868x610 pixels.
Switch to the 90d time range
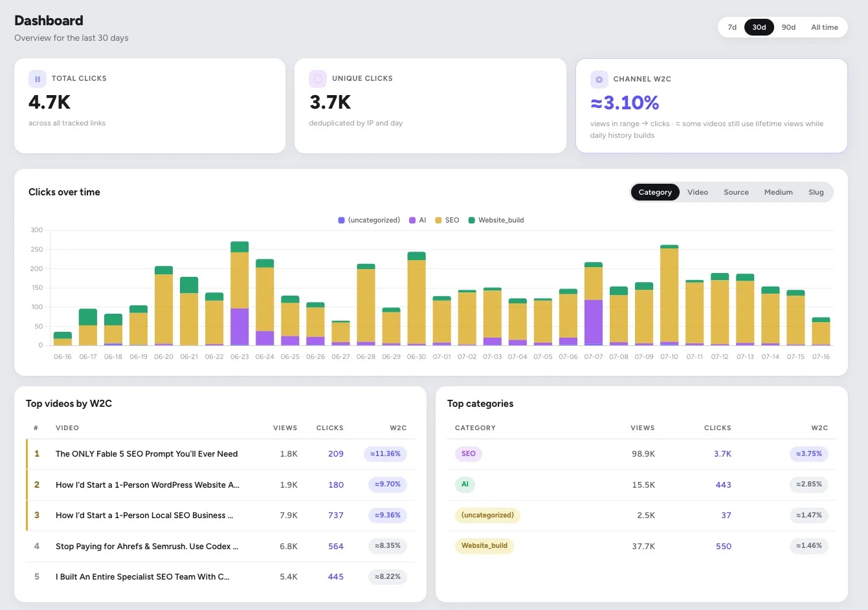pos(788,27)
